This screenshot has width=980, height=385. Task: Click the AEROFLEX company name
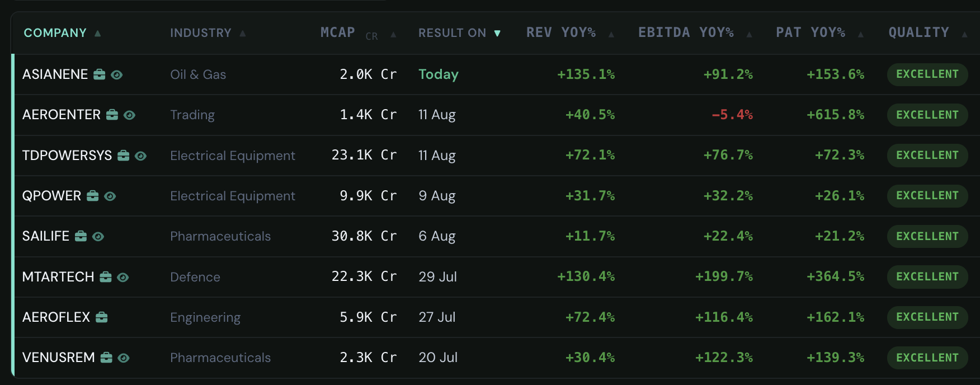coord(56,317)
